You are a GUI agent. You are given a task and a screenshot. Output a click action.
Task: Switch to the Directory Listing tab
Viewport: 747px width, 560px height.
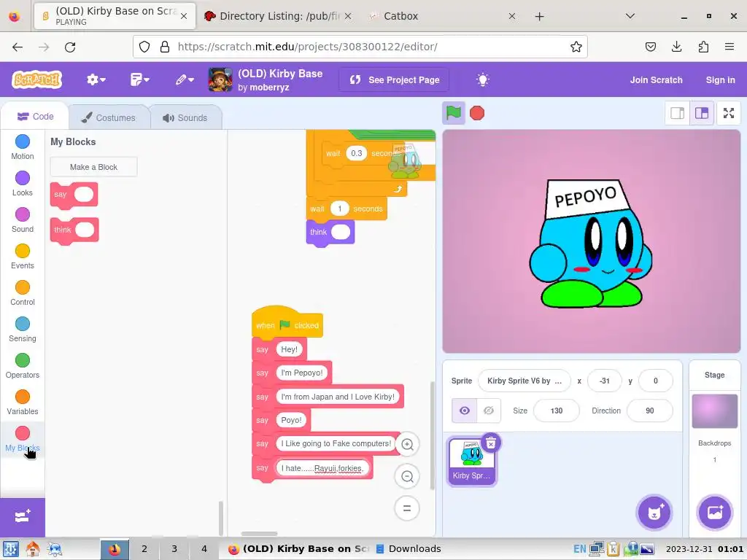tap(279, 16)
